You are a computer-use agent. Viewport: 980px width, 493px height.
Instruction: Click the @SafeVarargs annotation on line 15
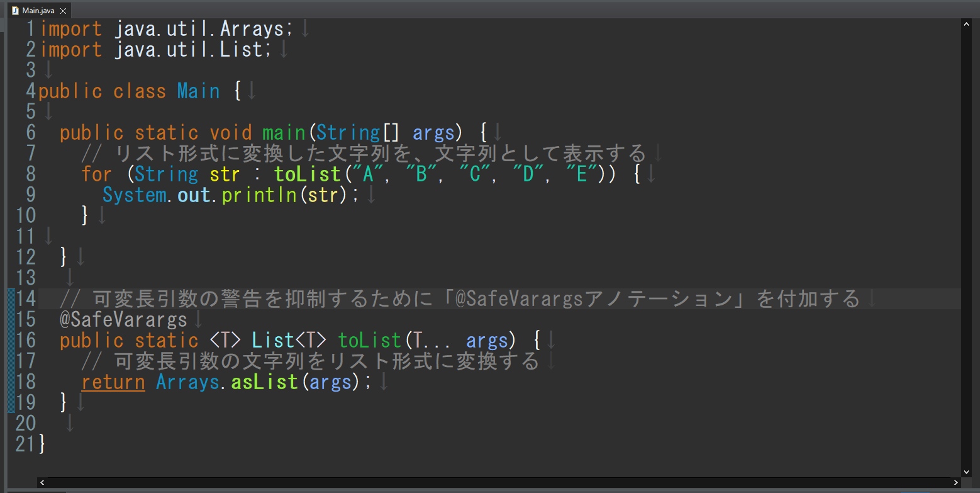124,319
